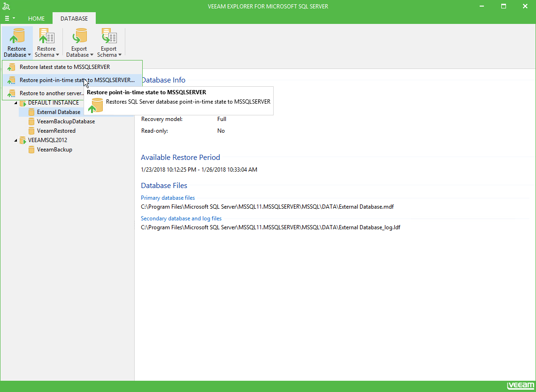
Task: Collapse the VEEAMSQL2012 tree node
Action: 16,140
